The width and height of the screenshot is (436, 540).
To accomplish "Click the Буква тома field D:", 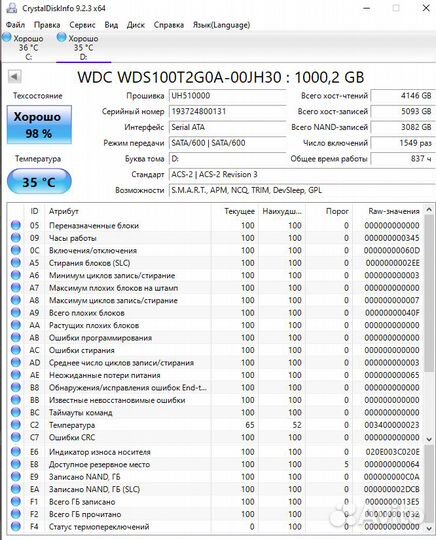I will (227, 159).
